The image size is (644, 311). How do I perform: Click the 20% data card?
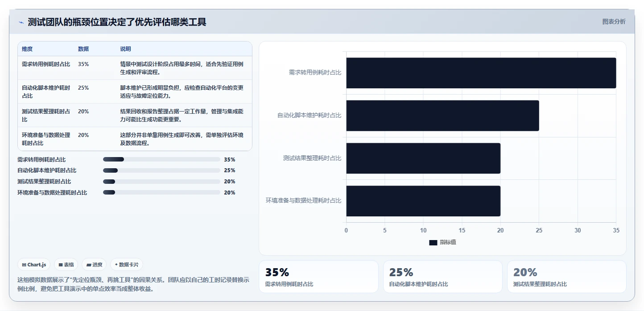(x=567, y=277)
